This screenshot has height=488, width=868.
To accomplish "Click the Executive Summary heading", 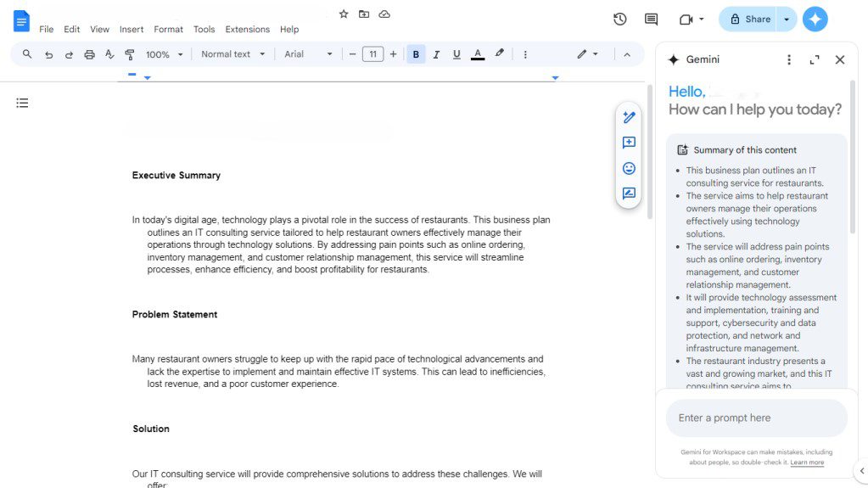I will [176, 176].
